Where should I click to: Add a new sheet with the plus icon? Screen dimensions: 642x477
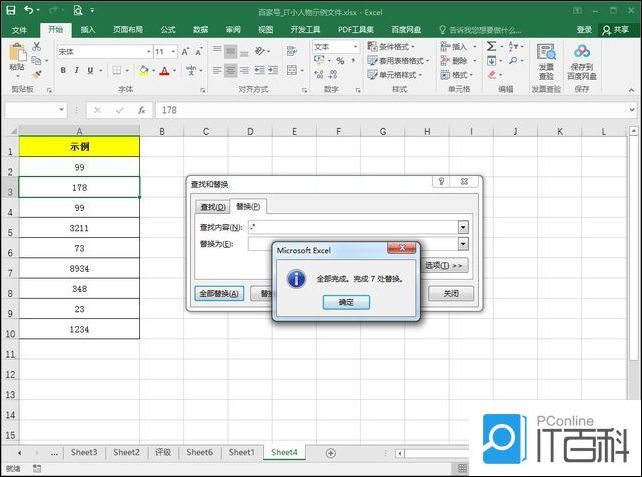(x=331, y=453)
